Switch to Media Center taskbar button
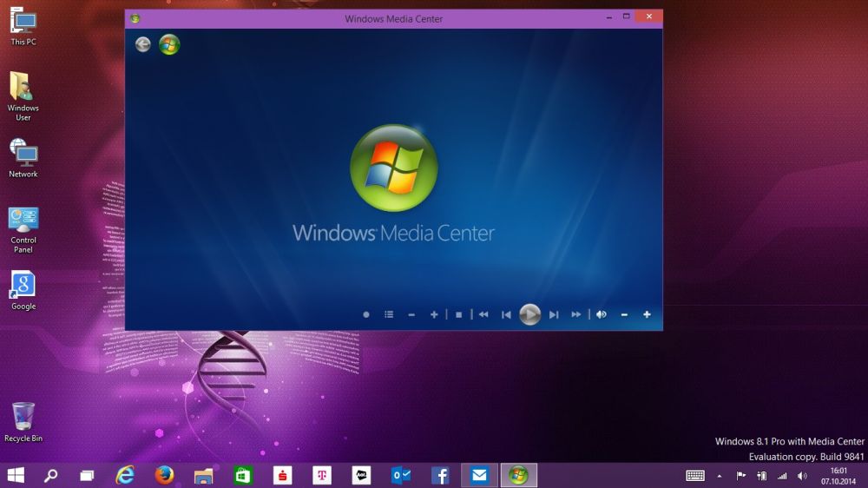The image size is (868, 488). tap(519, 475)
